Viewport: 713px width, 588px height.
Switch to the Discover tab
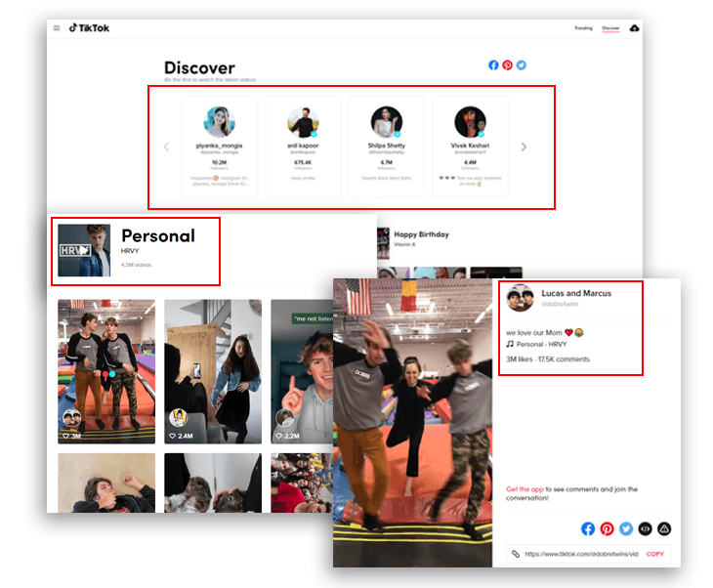pyautogui.click(x=610, y=28)
